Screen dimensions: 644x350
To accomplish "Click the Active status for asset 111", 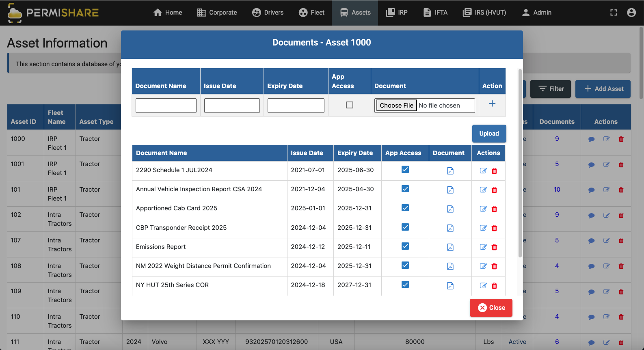I will (x=517, y=342).
